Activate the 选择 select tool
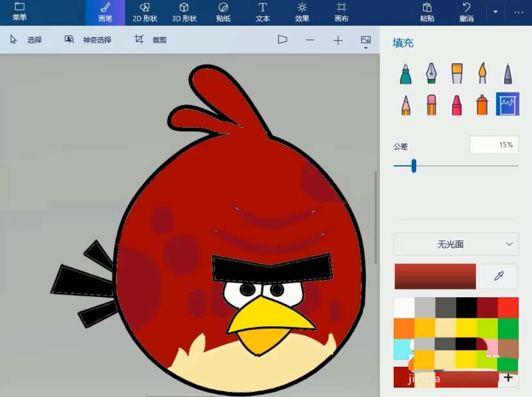This screenshot has width=532, height=397. point(26,40)
